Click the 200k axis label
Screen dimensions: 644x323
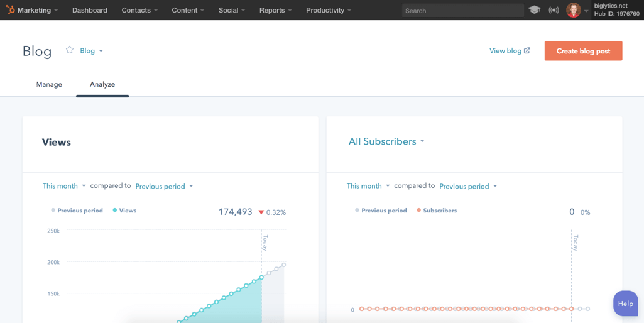(53, 262)
